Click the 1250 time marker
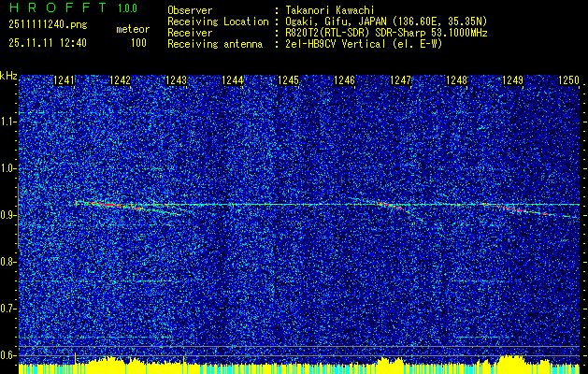The image size is (588, 374). tap(569, 79)
